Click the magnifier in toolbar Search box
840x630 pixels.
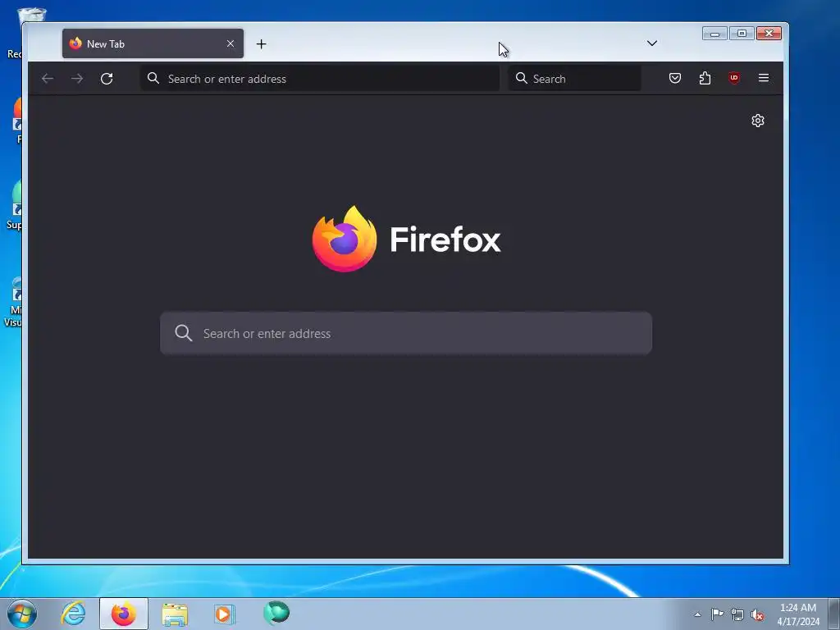click(x=521, y=78)
